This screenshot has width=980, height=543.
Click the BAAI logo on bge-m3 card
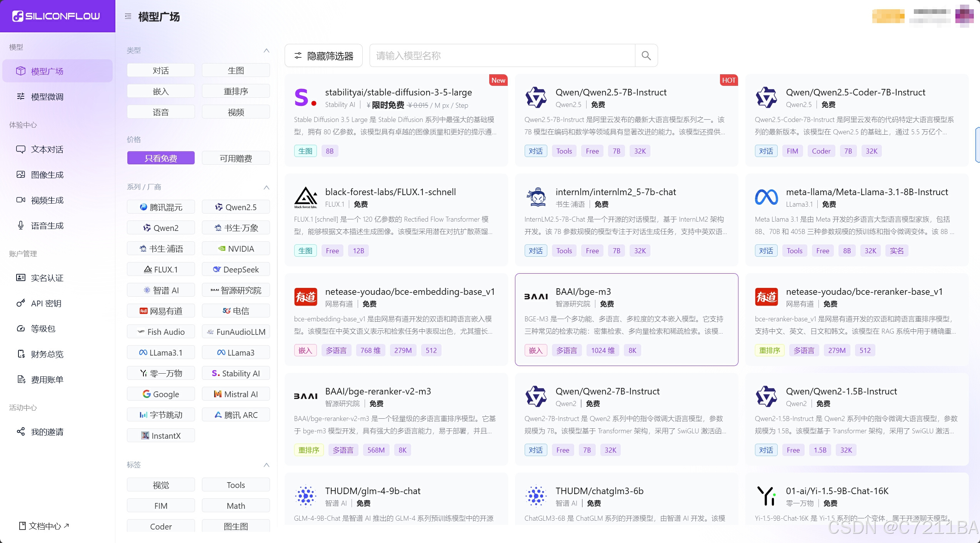tap(536, 297)
